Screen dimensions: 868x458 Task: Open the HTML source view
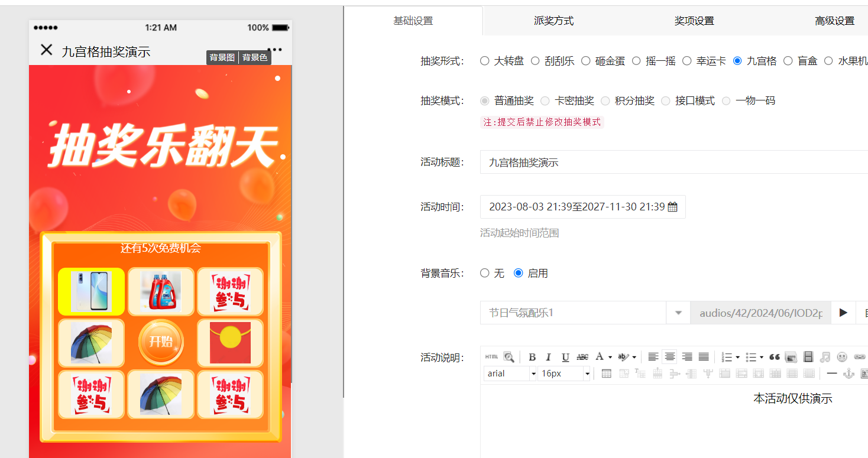coord(491,357)
